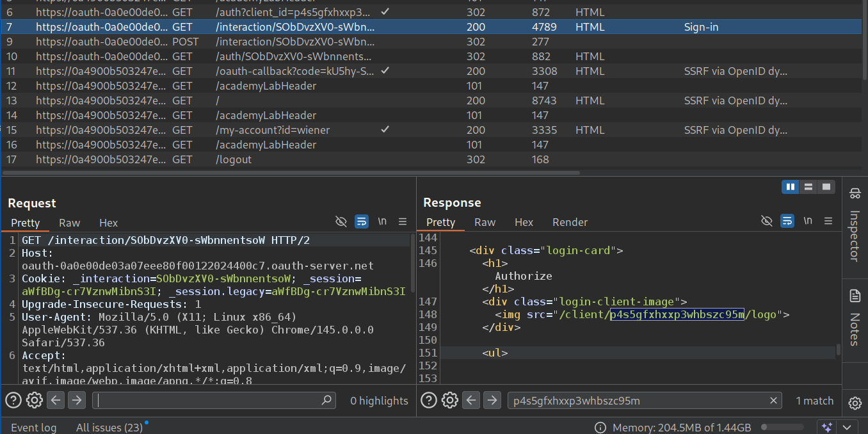Open All issues (23) list
This screenshot has width=868, height=434.
[x=109, y=428]
